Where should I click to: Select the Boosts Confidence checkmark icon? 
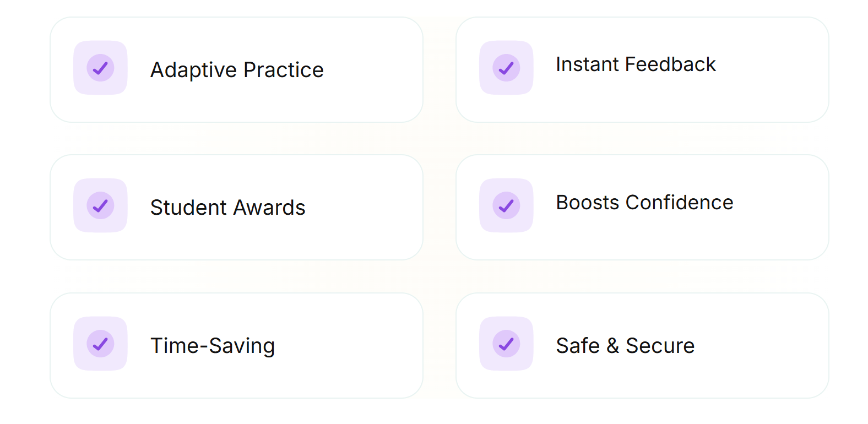pos(506,205)
